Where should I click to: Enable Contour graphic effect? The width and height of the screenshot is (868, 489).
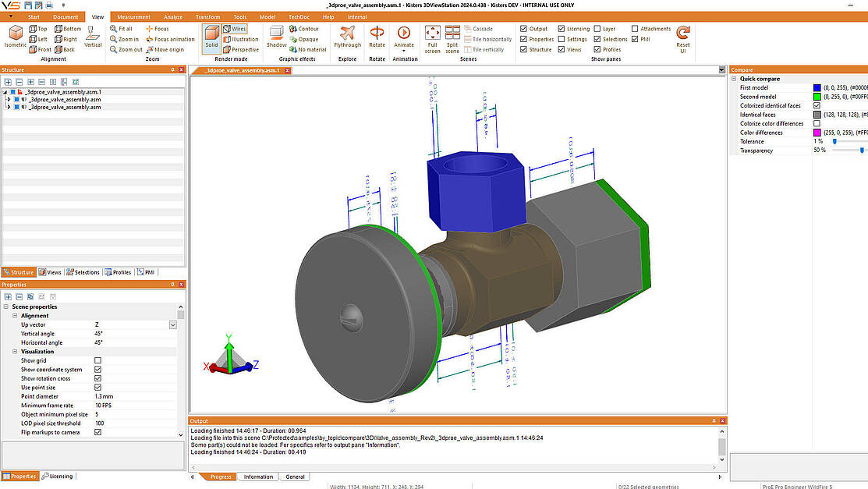pyautogui.click(x=304, y=29)
